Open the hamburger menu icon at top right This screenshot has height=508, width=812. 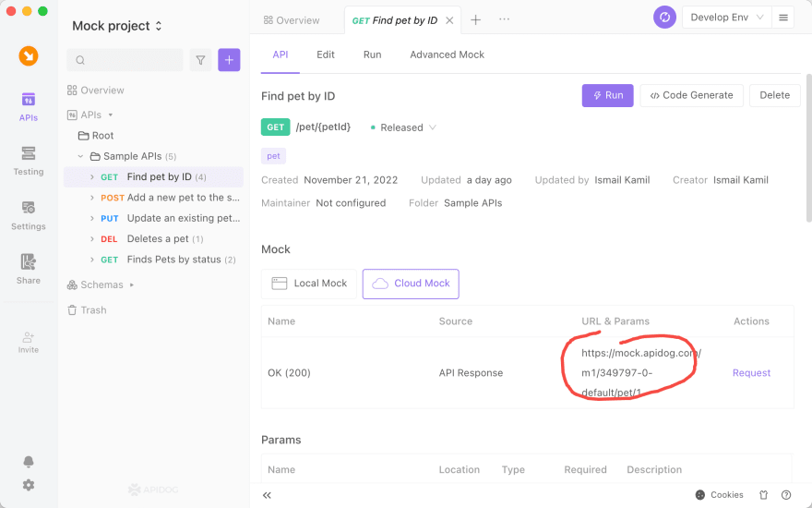click(x=783, y=18)
